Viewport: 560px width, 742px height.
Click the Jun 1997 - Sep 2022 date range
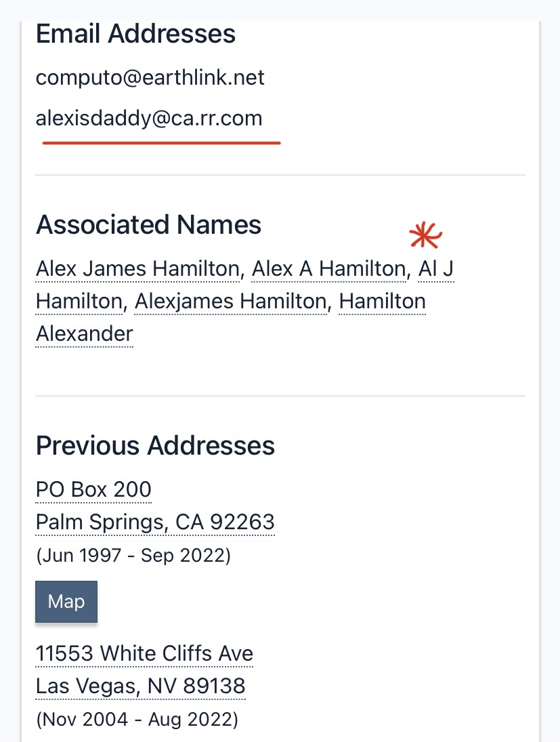(133, 555)
